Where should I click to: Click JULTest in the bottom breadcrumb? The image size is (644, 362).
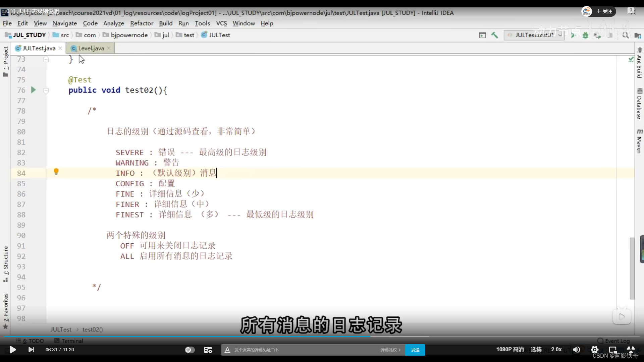[61, 329]
